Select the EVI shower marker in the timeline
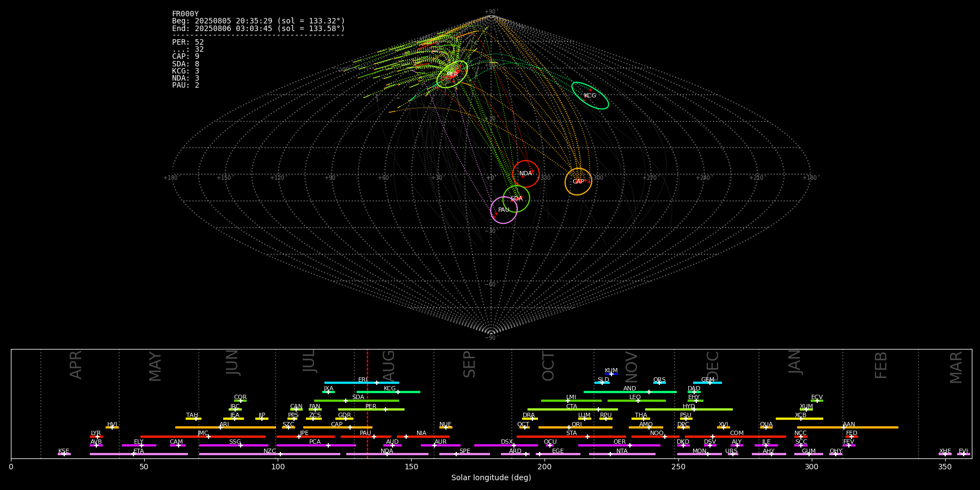The width and height of the screenshot is (980, 490). 963,454
